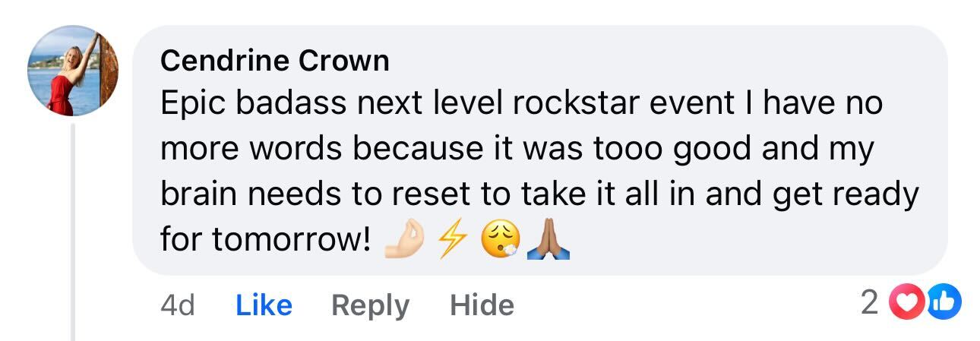Reply to Cendrine Crown's comment
980x341 pixels.
tap(370, 305)
